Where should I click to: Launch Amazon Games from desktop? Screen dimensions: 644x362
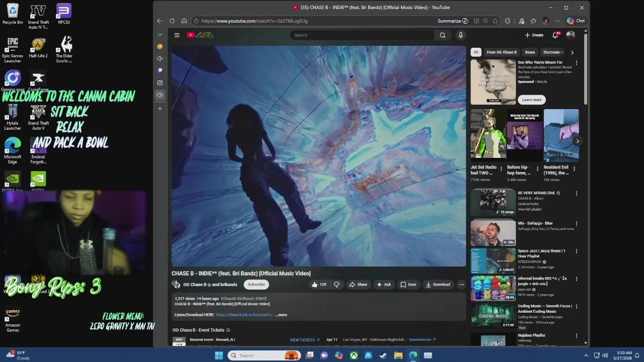(13, 320)
